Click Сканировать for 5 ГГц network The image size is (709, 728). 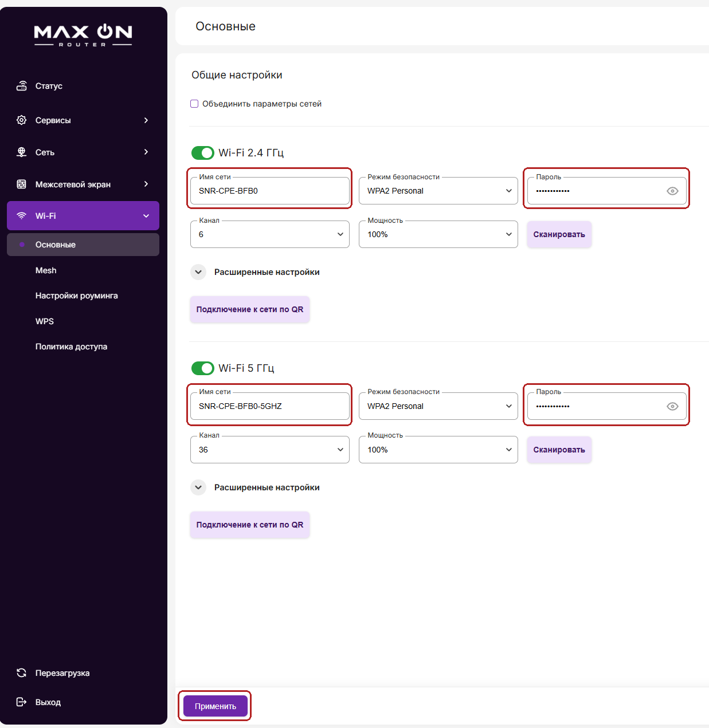[x=559, y=450]
